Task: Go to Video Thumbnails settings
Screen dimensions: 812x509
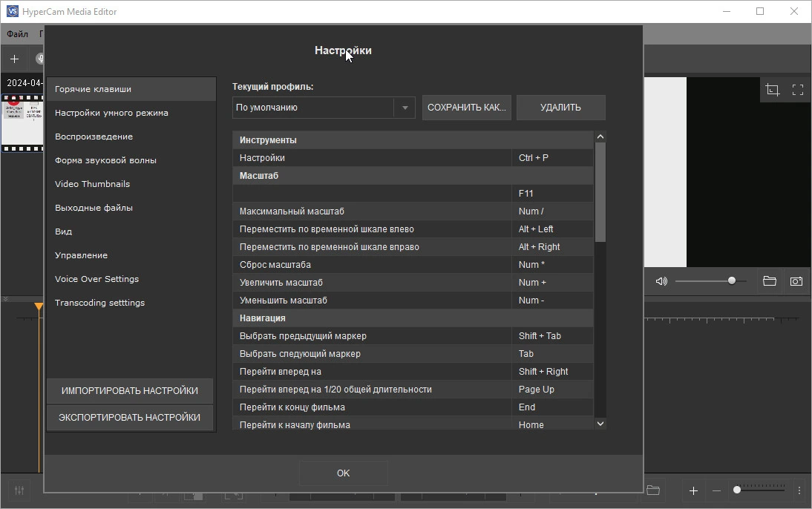Action: click(131, 184)
